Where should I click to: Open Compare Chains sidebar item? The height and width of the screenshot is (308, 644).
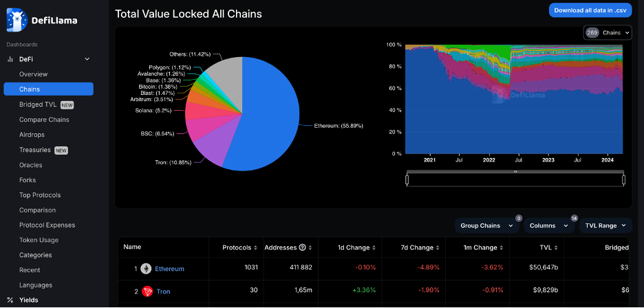pos(44,120)
